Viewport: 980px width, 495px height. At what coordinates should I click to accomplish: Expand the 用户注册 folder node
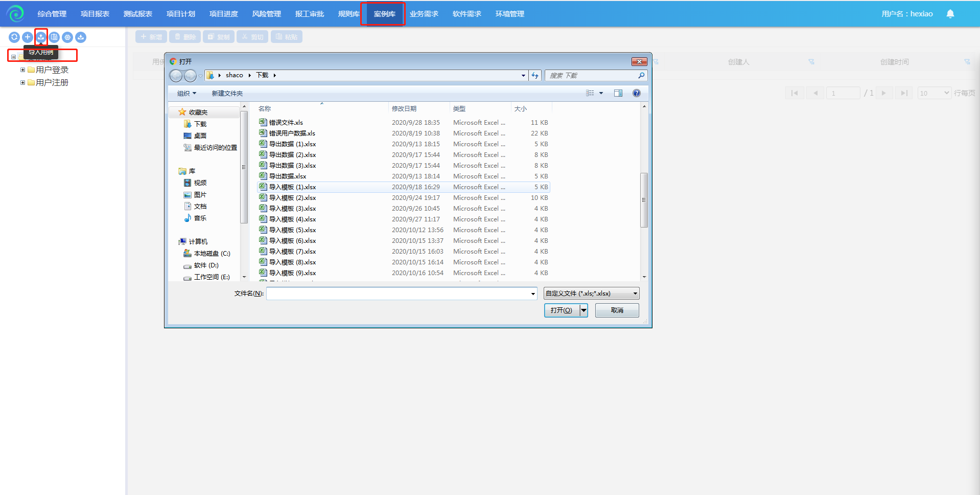tap(22, 82)
